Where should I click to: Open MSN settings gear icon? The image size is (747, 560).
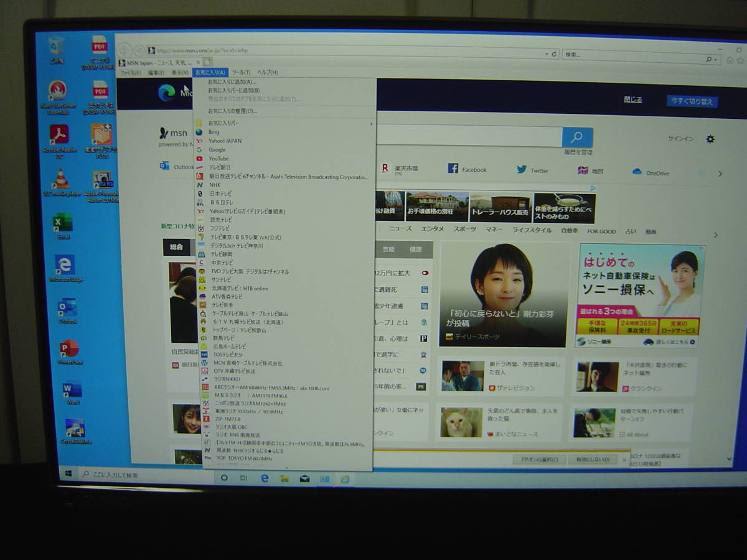[710, 139]
